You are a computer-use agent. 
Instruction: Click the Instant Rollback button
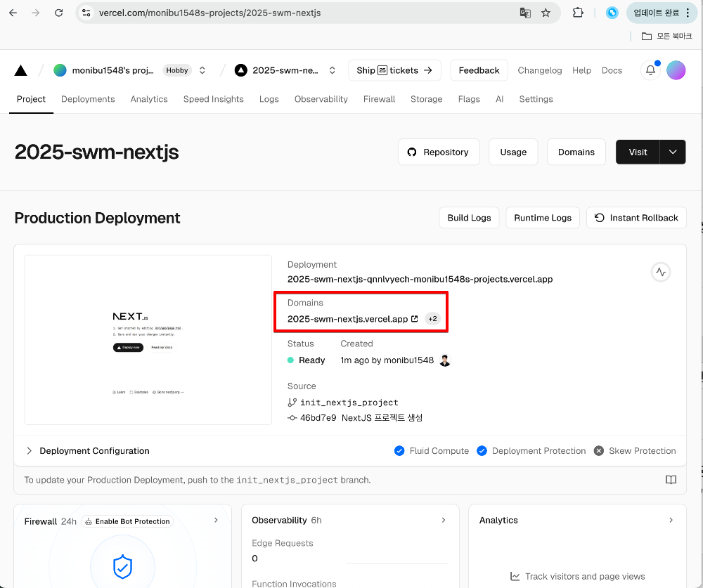point(636,218)
